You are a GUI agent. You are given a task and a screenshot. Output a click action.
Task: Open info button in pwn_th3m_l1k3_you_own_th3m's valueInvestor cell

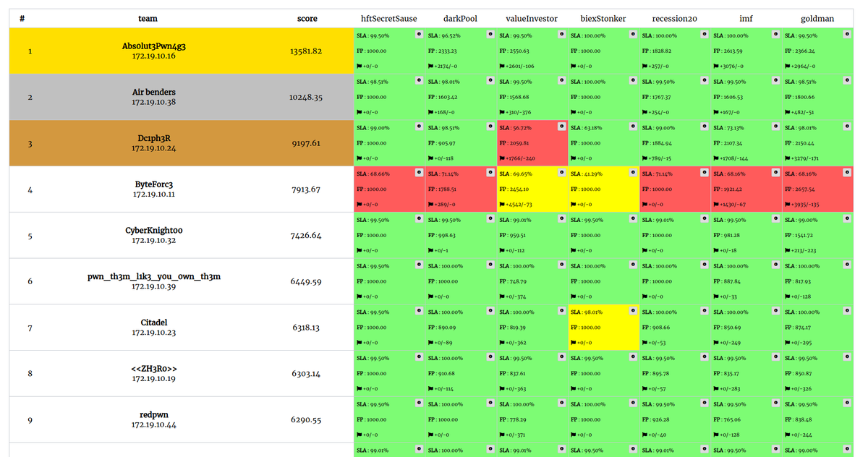coord(561,265)
